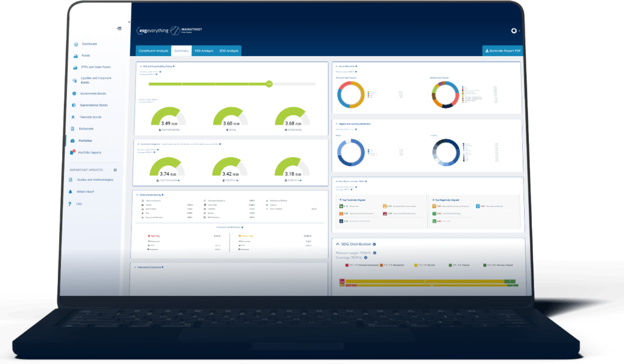Viewport: 624px width, 364px height.
Task: Click the Exclusions document icon
Action: 74,129
